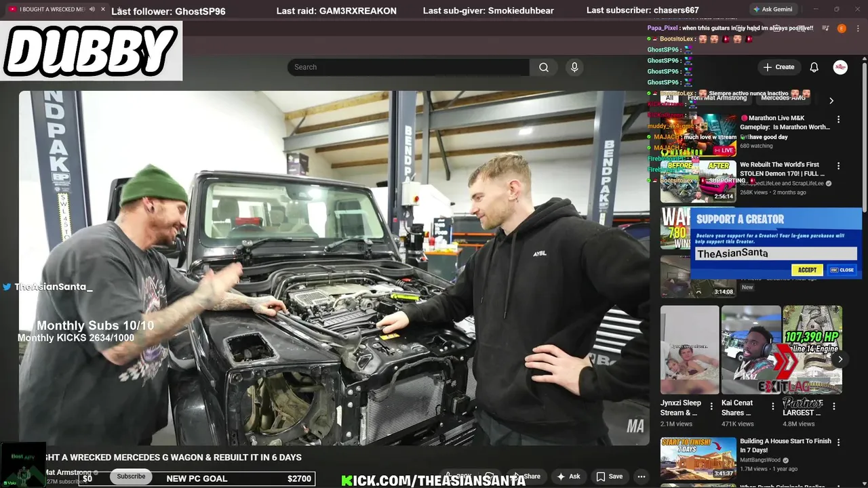Image resolution: width=868 pixels, height=488 pixels.
Task: Open YouTube notifications bell
Action: (x=814, y=67)
